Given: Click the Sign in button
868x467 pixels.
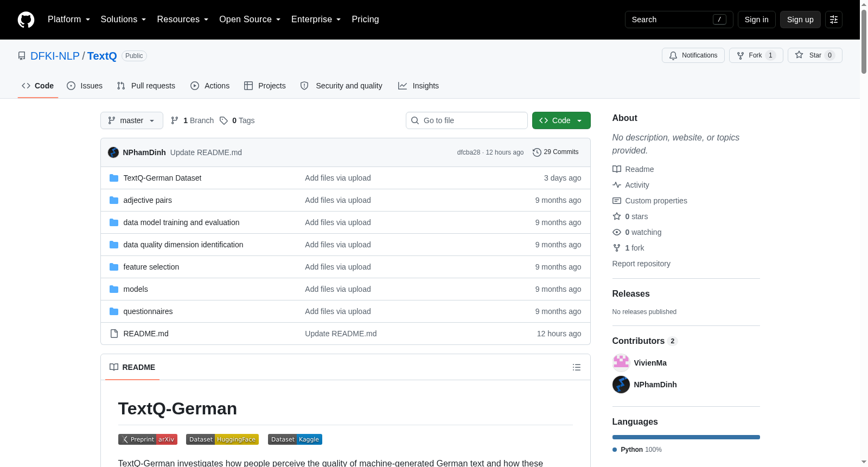Looking at the screenshot, I should [x=757, y=20].
